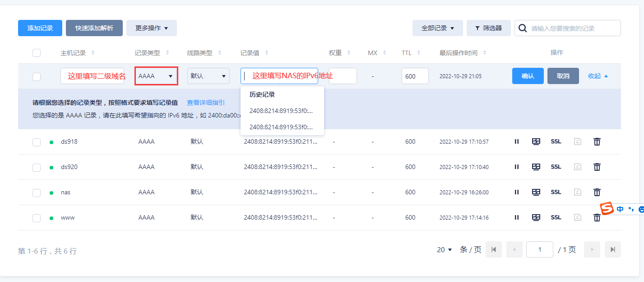
Task: Go to first page arrow
Action: pyautogui.click(x=494, y=249)
